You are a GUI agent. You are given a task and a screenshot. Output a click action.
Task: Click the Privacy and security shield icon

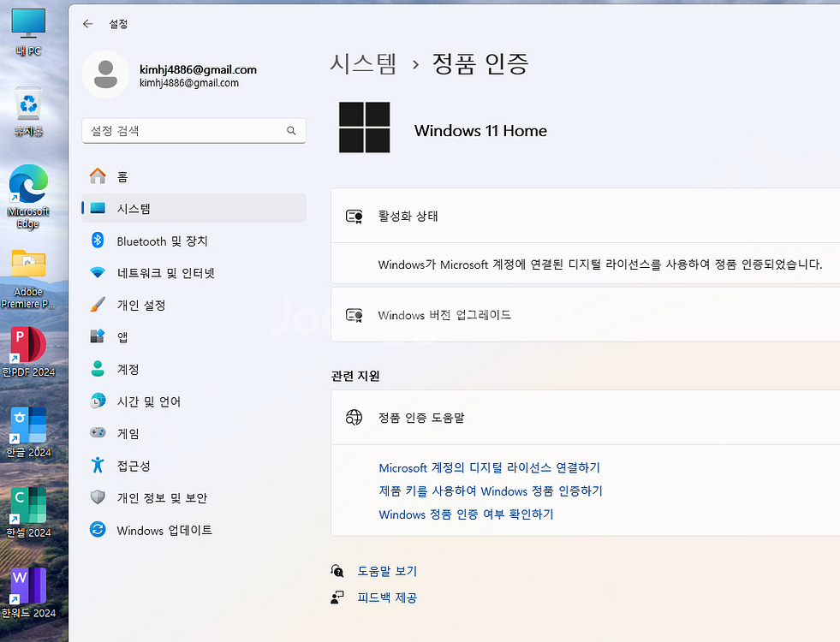[x=98, y=497]
